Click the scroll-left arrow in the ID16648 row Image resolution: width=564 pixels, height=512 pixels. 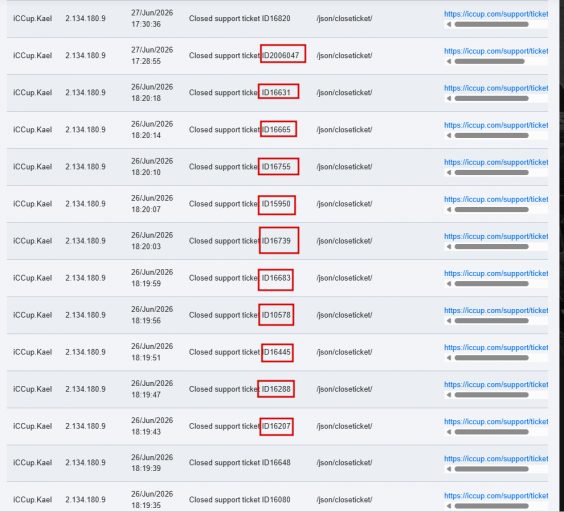449,469
